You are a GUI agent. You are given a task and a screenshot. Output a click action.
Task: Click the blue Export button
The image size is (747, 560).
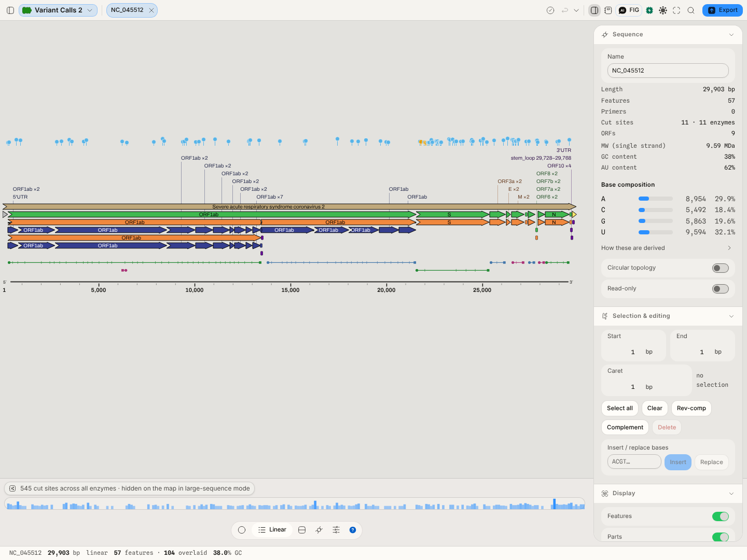click(x=722, y=10)
